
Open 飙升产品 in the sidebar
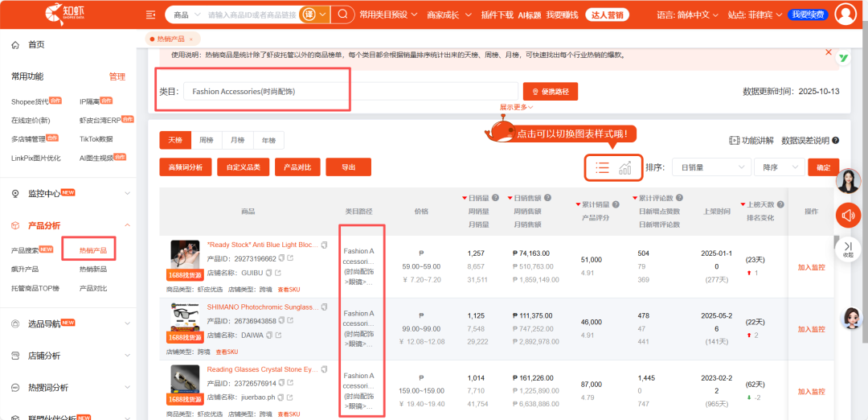coord(25,270)
